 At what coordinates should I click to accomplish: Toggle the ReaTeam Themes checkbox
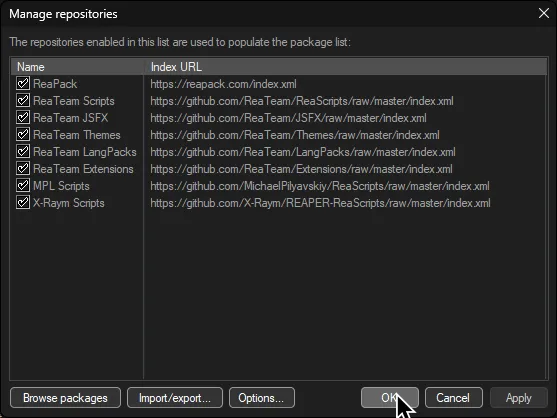tap(23, 135)
